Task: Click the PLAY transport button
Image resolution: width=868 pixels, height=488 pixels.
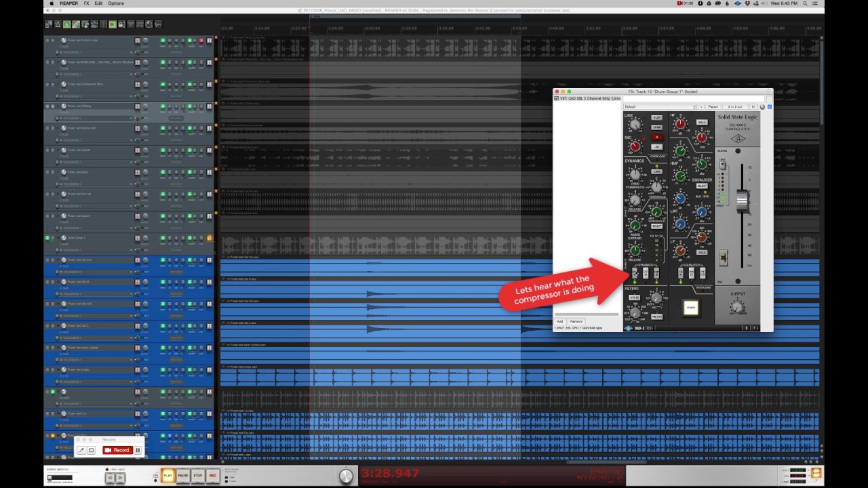Action: [x=167, y=476]
